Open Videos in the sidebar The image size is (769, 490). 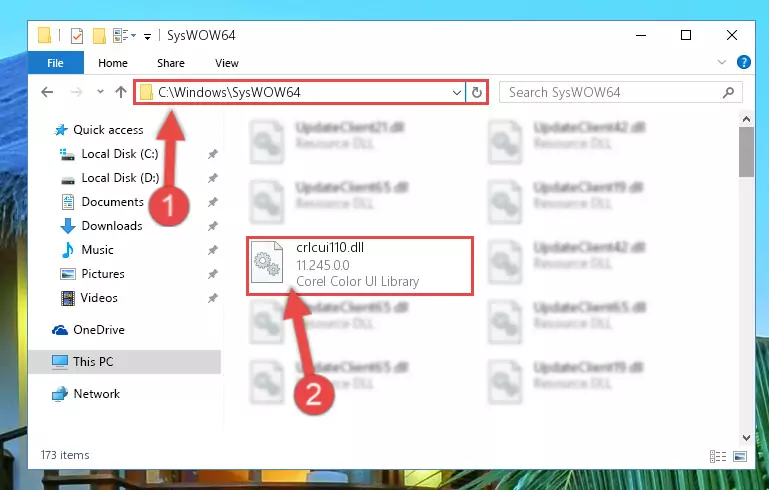pyautogui.click(x=100, y=298)
